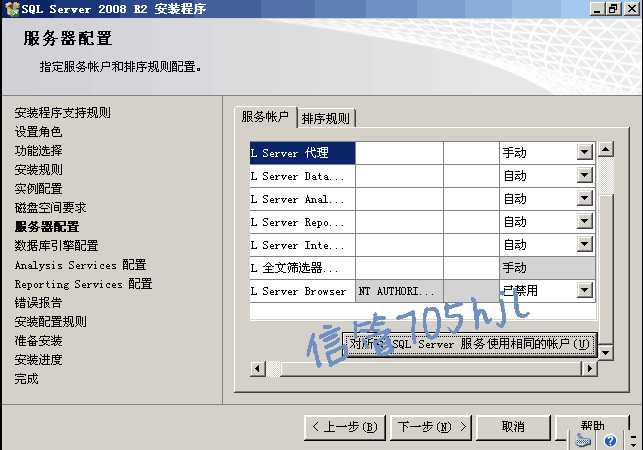Go back with 上一步(B) button
Viewport: 643px width, 450px height.
click(344, 427)
